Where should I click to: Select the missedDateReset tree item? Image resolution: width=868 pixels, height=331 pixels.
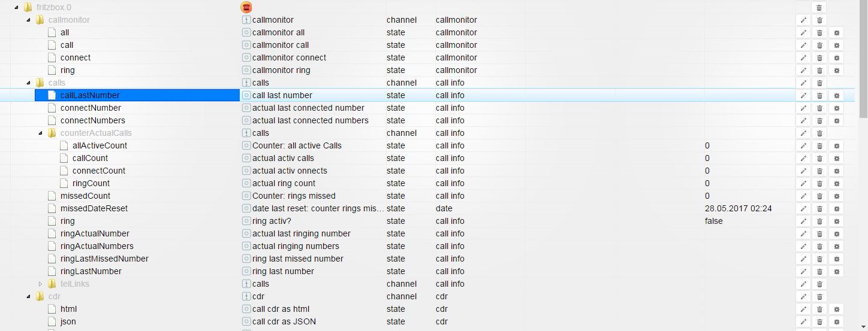click(x=94, y=208)
